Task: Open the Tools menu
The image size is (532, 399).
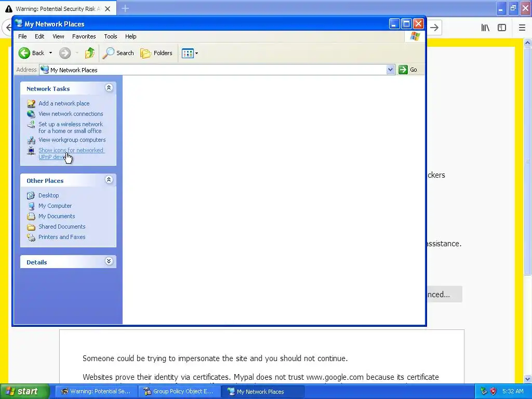Action: 111,36
